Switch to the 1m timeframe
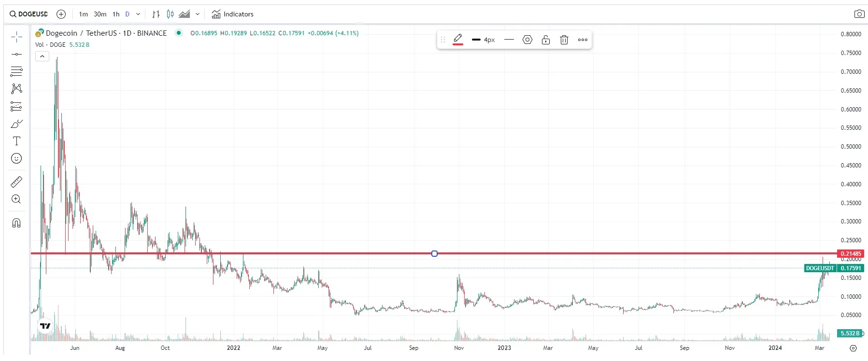Screen dimensions: 868x361 pos(84,14)
